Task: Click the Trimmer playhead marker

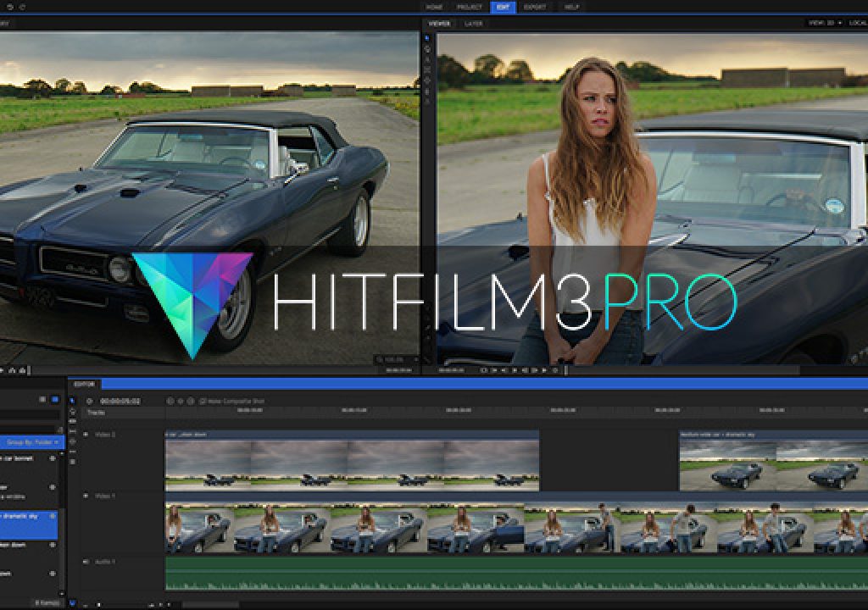Action: pos(29,369)
